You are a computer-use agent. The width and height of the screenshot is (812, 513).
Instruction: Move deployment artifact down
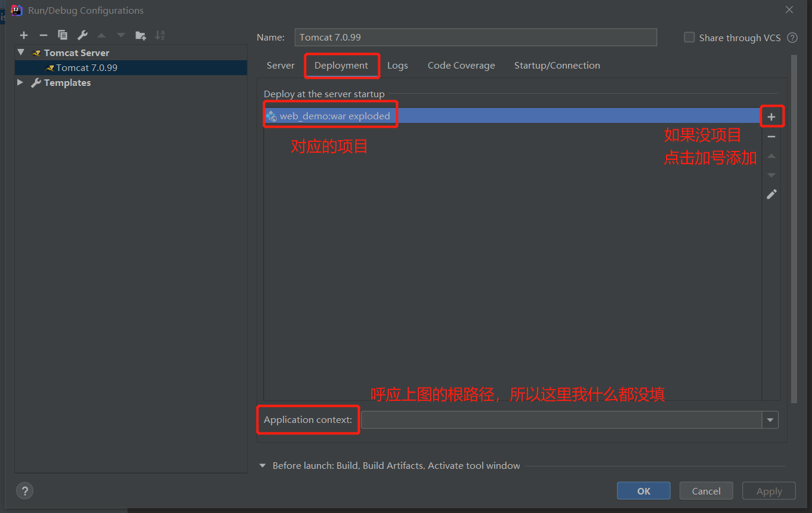tap(771, 175)
